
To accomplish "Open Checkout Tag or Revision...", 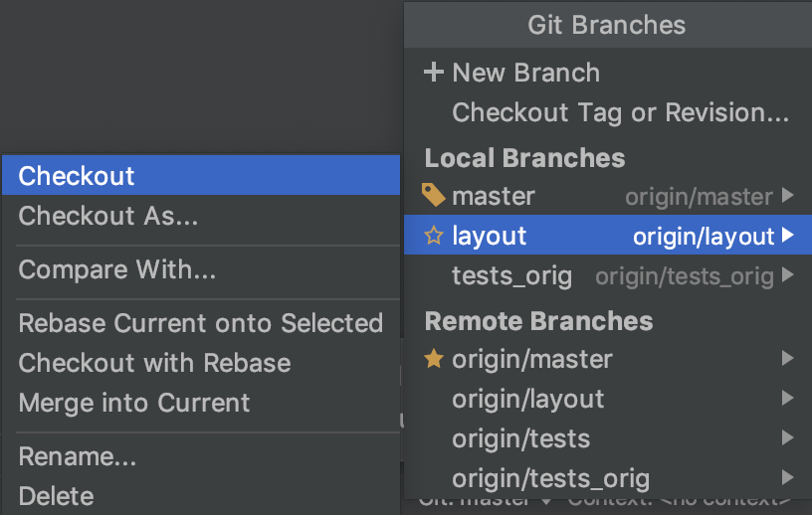I will [x=620, y=112].
